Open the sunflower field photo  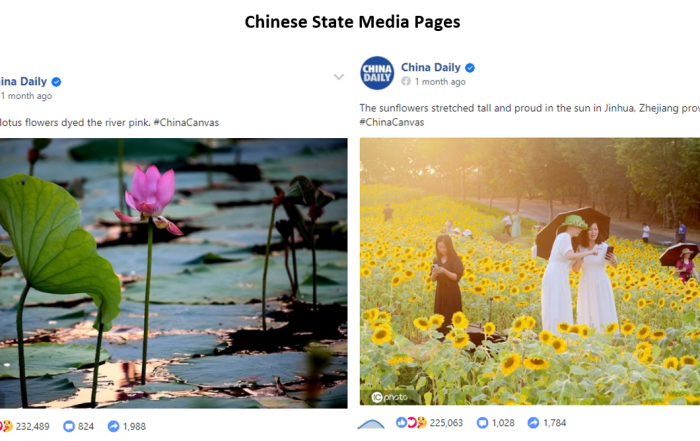pos(530,271)
